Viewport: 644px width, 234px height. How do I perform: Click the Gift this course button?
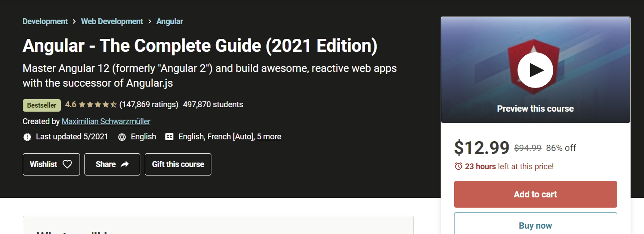(x=178, y=164)
